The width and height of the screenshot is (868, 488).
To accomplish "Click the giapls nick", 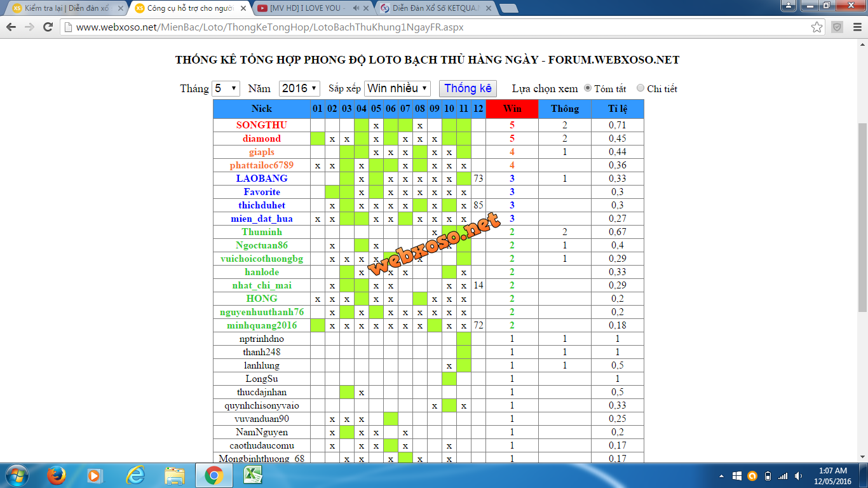I will [262, 152].
